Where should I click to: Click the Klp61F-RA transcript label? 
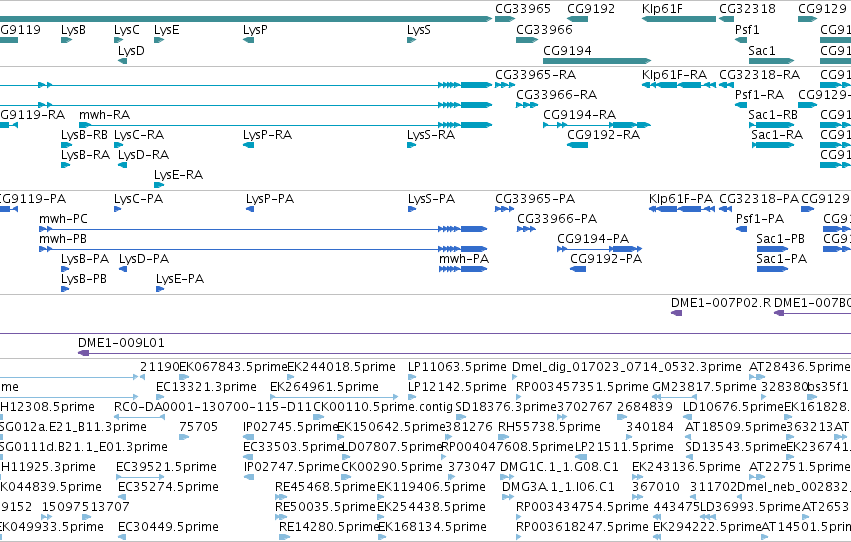click(674, 75)
